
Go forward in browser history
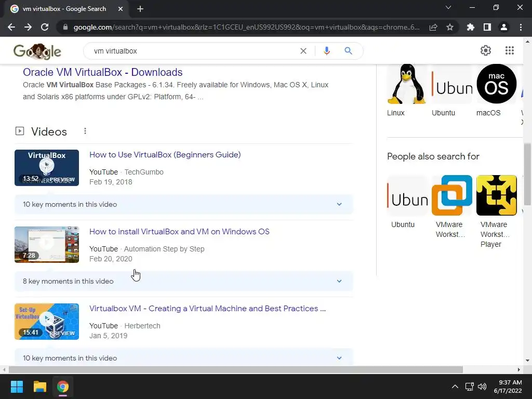click(28, 27)
